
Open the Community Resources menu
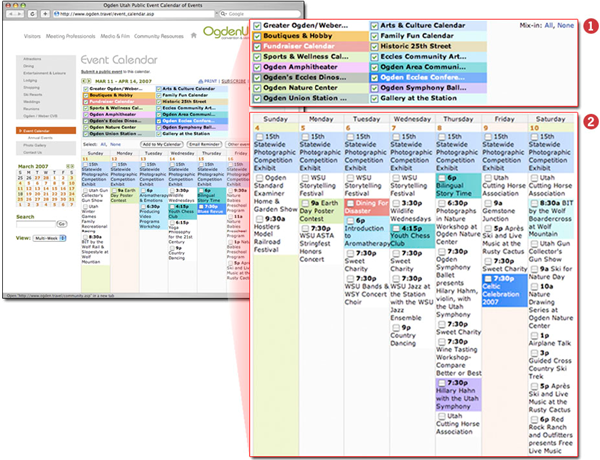pos(158,36)
